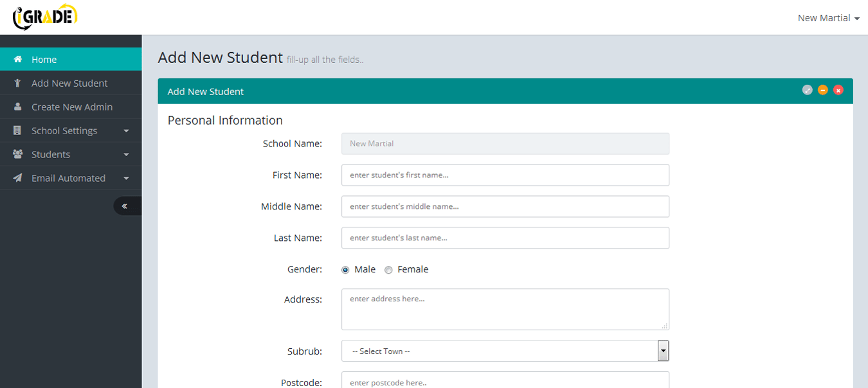Click the gray expand panel icon

tap(808, 91)
